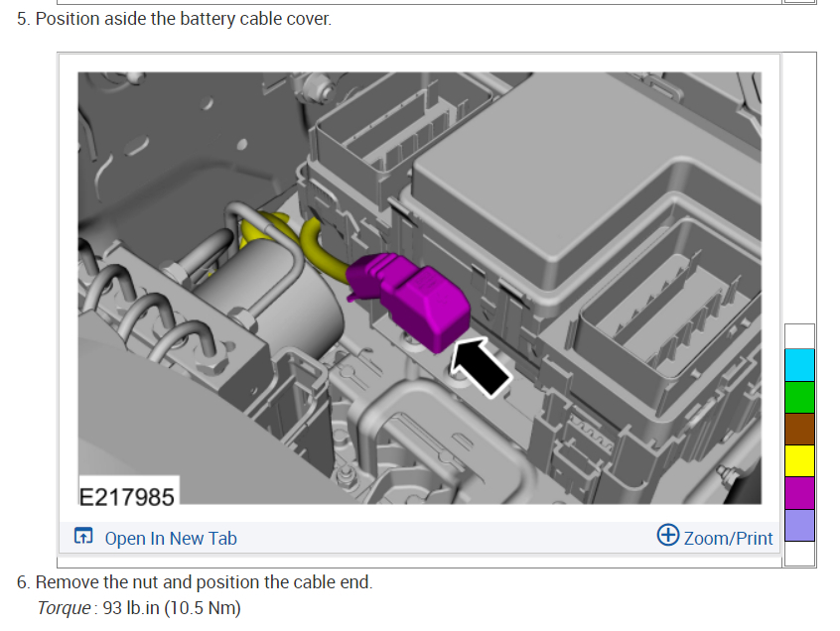Open the Zoom/Print link
This screenshot has height=631, width=840.
728,539
